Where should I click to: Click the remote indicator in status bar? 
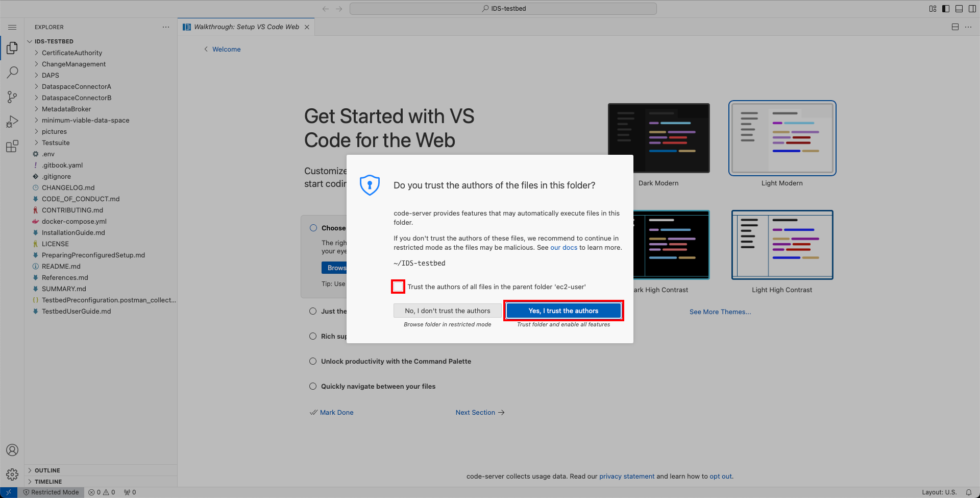coord(9,492)
